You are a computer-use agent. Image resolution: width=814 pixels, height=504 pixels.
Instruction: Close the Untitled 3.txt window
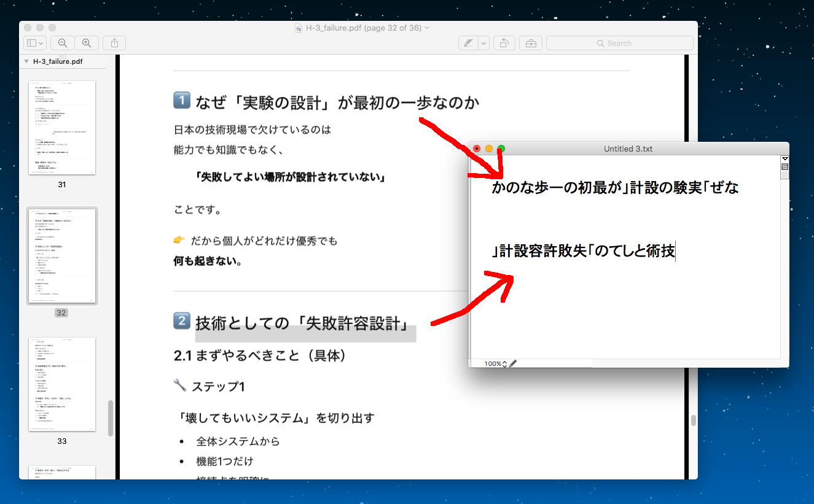pos(477,149)
